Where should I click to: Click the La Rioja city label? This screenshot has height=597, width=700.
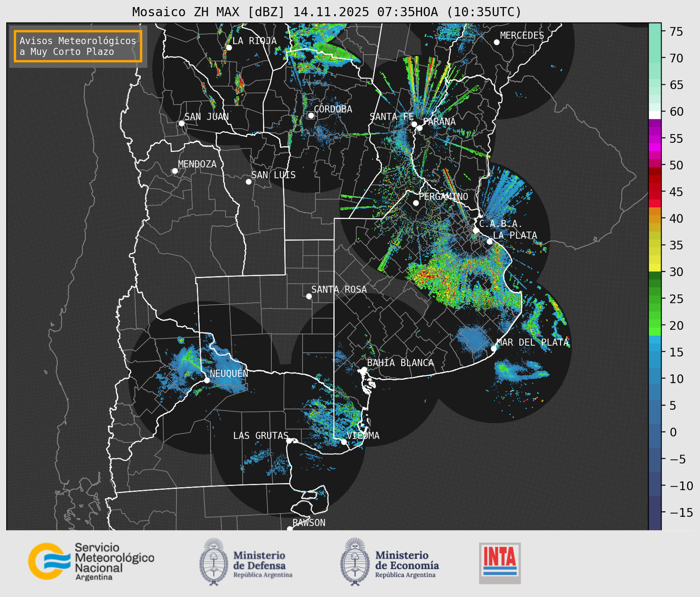click(254, 41)
